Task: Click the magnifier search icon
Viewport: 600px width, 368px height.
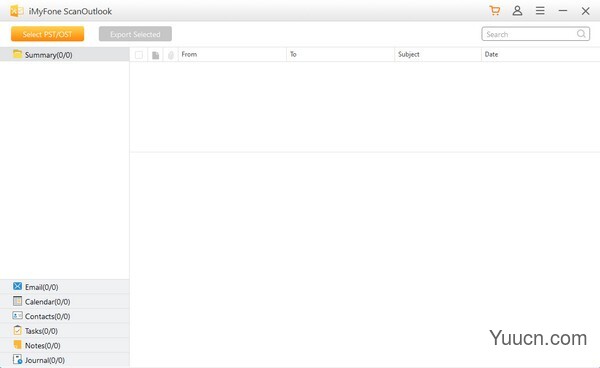Action: [581, 34]
